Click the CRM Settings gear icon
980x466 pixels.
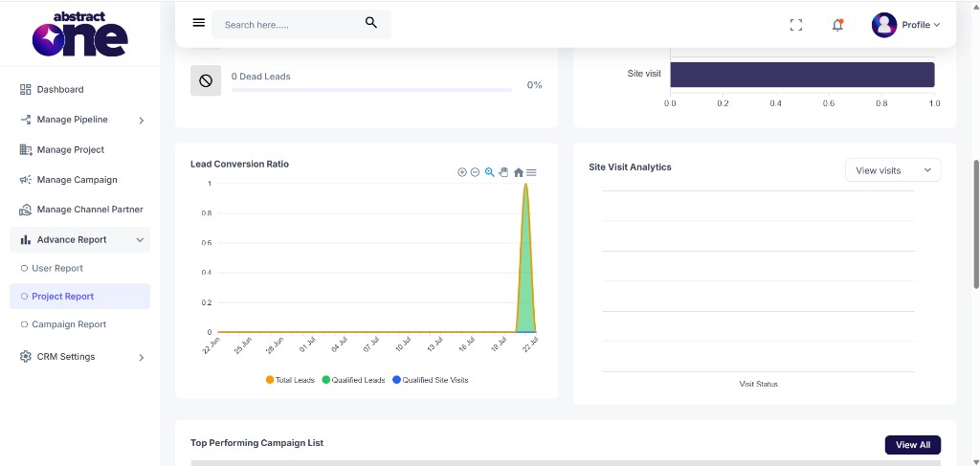[26, 357]
